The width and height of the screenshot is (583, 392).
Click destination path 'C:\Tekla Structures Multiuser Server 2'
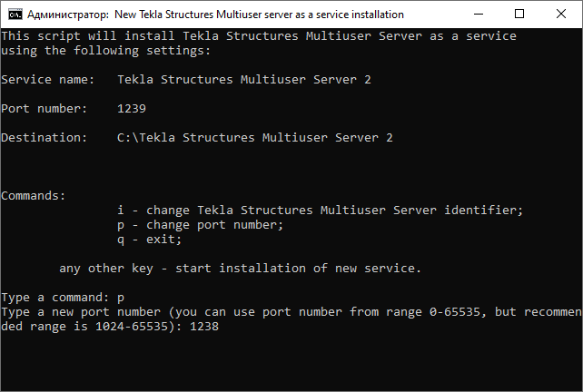254,138
